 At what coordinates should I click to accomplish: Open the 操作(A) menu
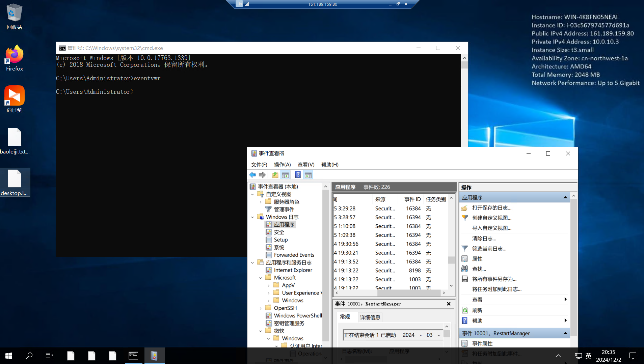(x=282, y=165)
